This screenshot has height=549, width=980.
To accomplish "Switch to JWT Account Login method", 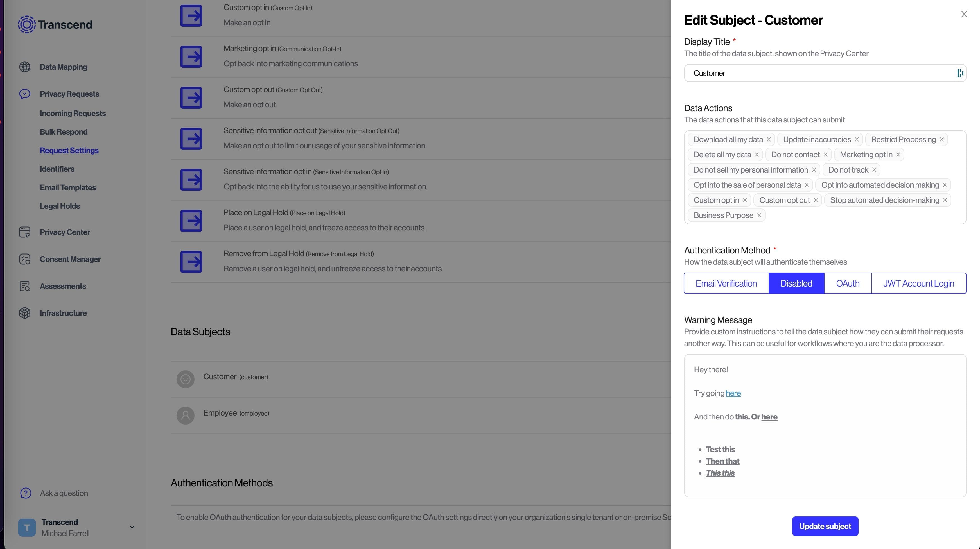I will [918, 283].
